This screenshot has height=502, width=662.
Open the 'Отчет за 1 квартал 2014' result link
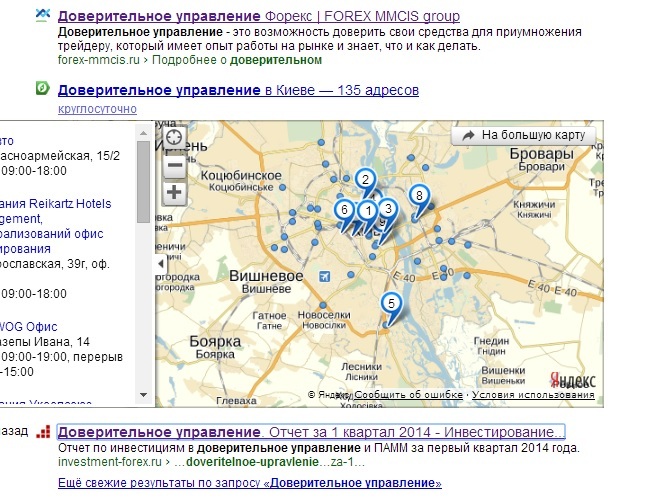(311, 432)
